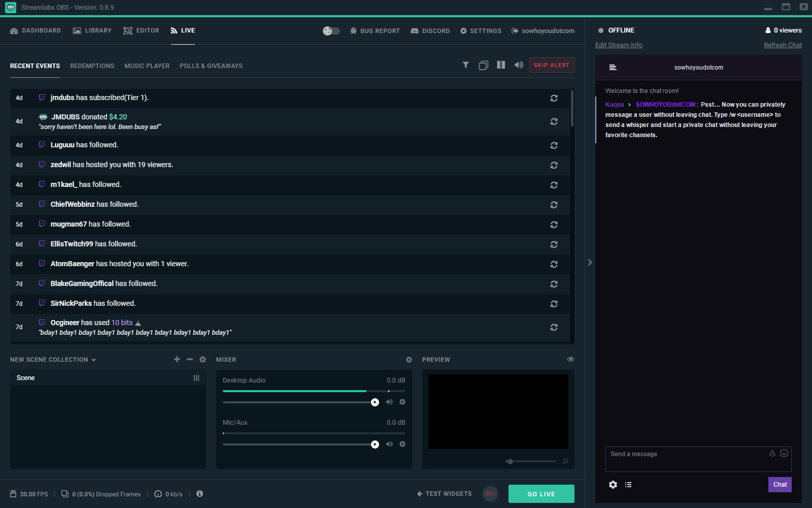
Task: Log out of sowhoyoudotcom account
Action: [x=543, y=31]
